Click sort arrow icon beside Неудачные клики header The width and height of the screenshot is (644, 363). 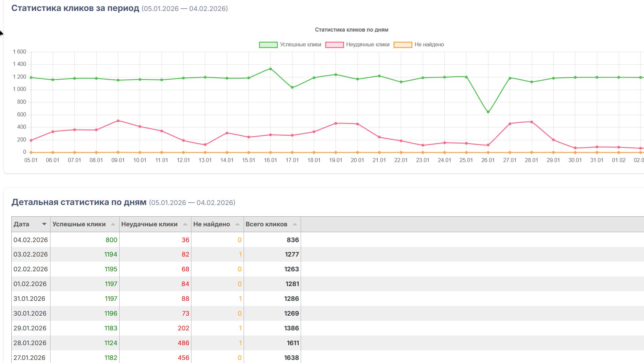(x=185, y=224)
